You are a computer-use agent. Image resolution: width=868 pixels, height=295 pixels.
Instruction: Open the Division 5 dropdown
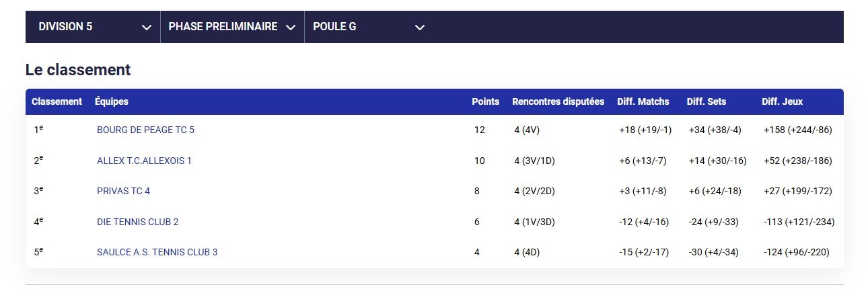click(x=93, y=27)
